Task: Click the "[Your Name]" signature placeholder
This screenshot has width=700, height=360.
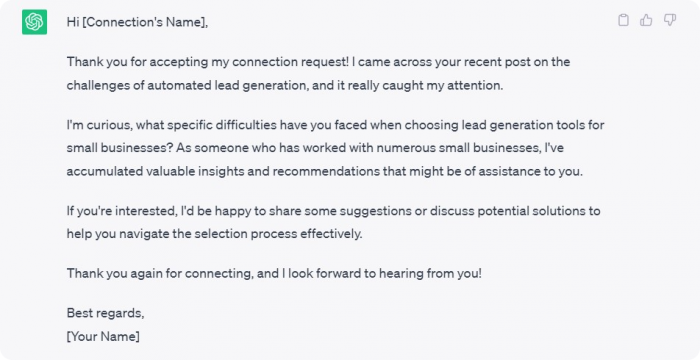Action: [103, 336]
